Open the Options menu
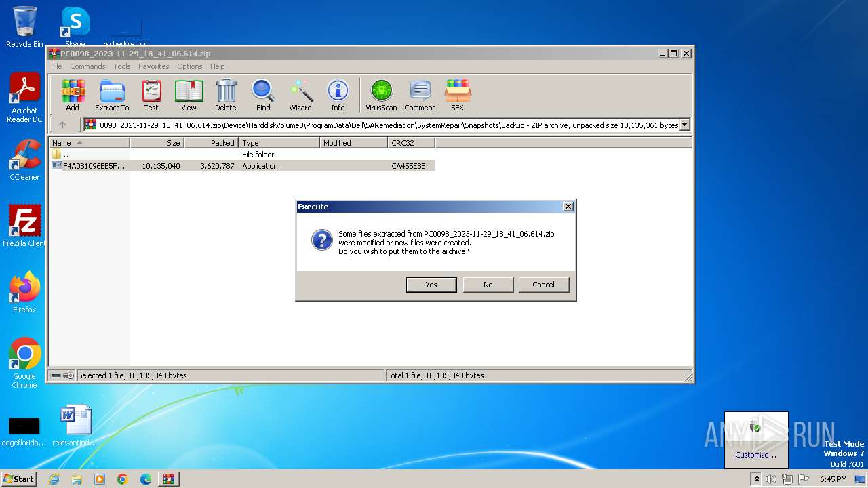This screenshot has width=868, height=488. (x=190, y=66)
